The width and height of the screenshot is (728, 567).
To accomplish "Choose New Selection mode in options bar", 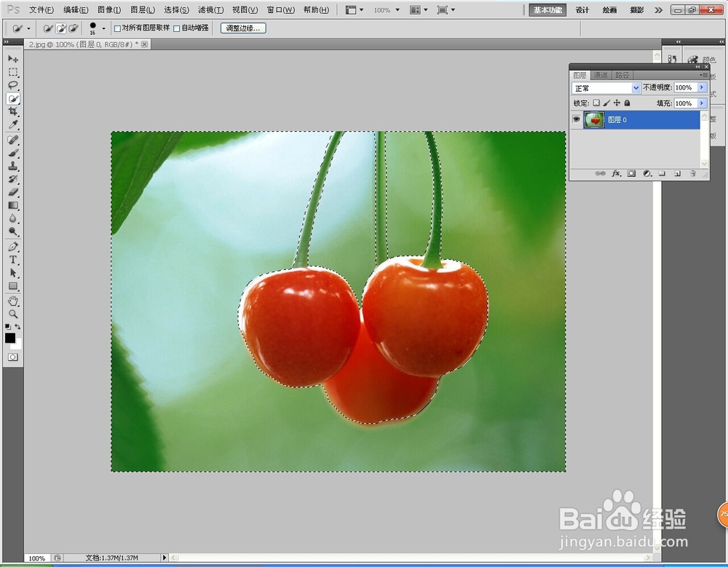I will click(48, 28).
